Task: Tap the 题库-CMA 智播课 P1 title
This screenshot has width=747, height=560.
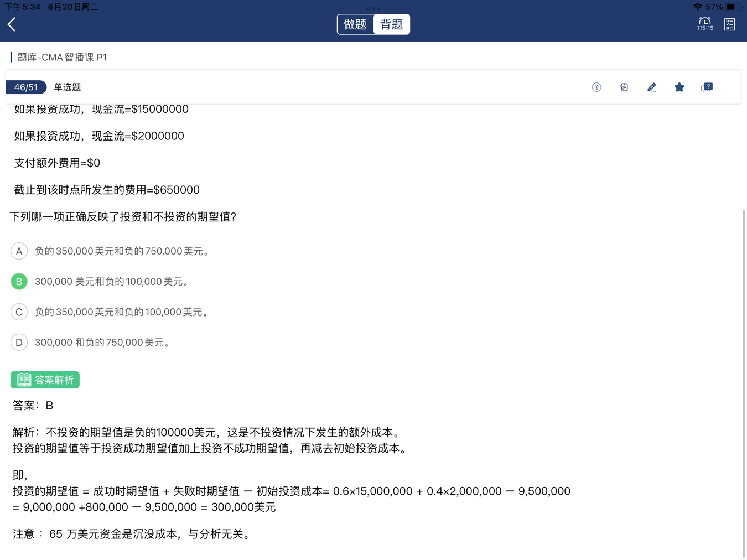Action: tap(62, 58)
